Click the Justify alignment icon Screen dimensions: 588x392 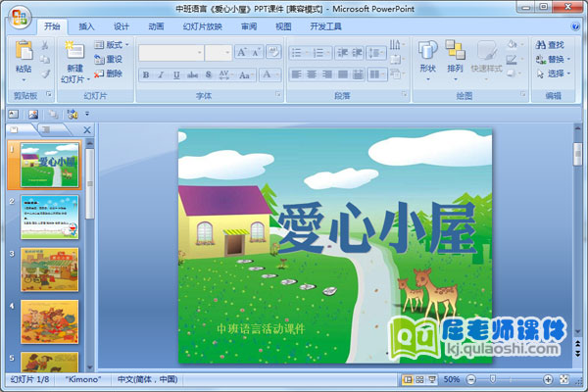[342, 74]
